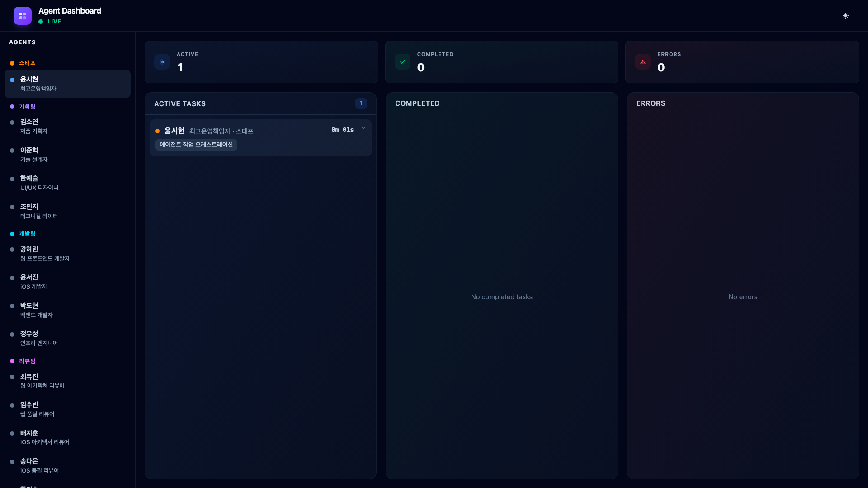The height and width of the screenshot is (488, 868).
Task: Click the purple Agent Dashboard logo icon
Action: [x=22, y=16]
